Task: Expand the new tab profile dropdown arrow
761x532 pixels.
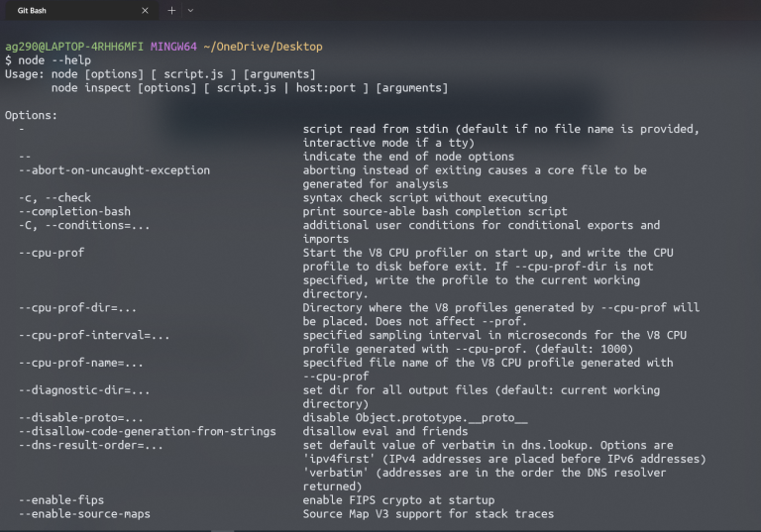Action: pyautogui.click(x=190, y=10)
